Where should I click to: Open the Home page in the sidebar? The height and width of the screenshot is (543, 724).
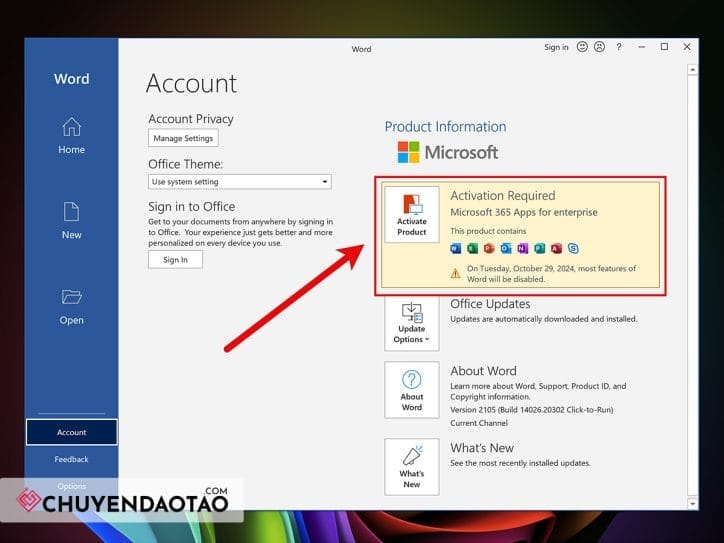click(x=72, y=136)
